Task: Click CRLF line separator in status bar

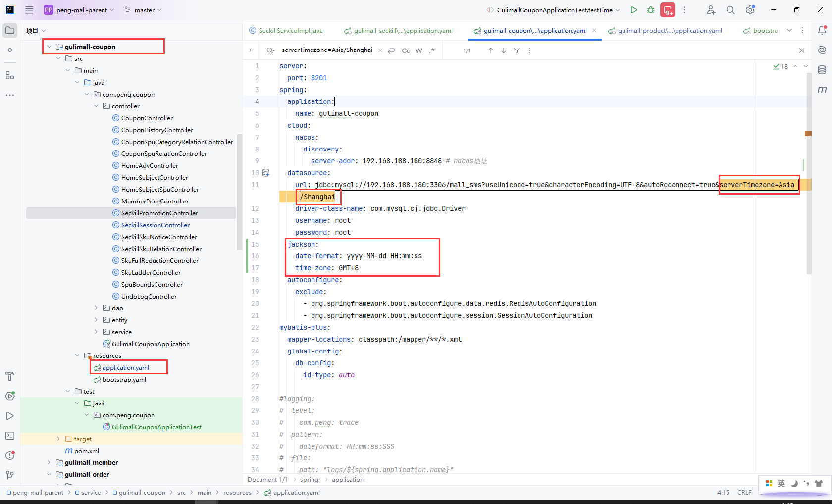Action: (x=744, y=493)
